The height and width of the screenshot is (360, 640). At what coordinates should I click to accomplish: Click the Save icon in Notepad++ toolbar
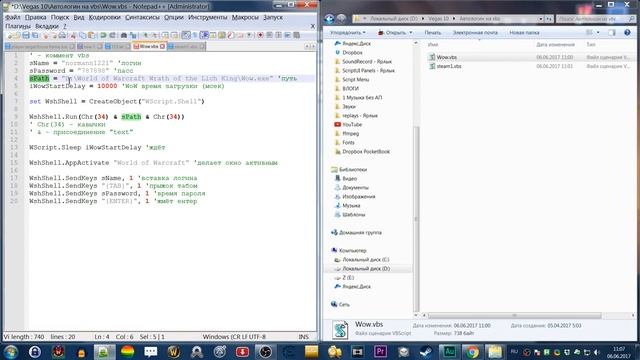pos(26,36)
